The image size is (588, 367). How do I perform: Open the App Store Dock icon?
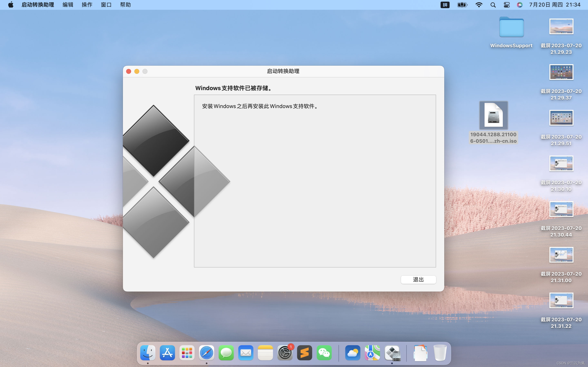[167, 353]
